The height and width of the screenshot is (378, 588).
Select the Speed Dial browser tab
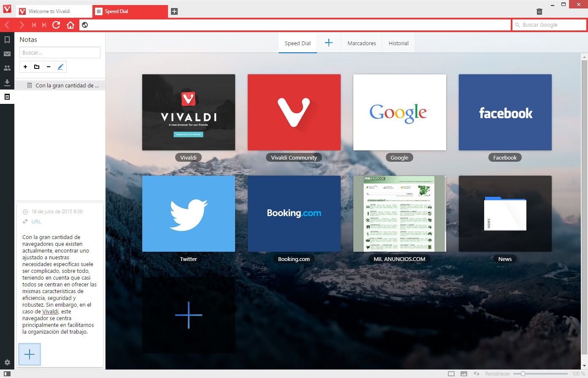coord(130,11)
